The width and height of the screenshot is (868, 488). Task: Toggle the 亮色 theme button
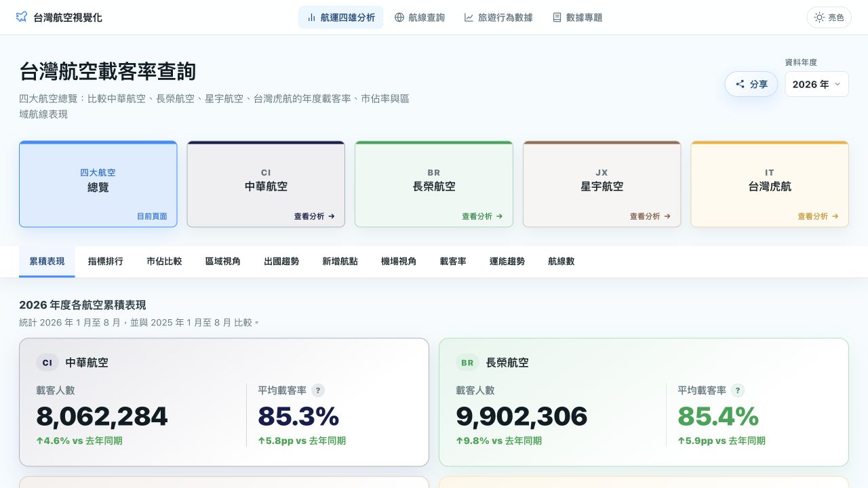click(x=829, y=18)
